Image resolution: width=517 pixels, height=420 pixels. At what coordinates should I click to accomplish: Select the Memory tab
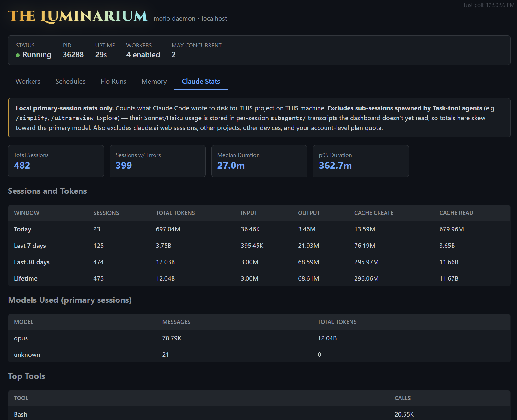pos(154,81)
